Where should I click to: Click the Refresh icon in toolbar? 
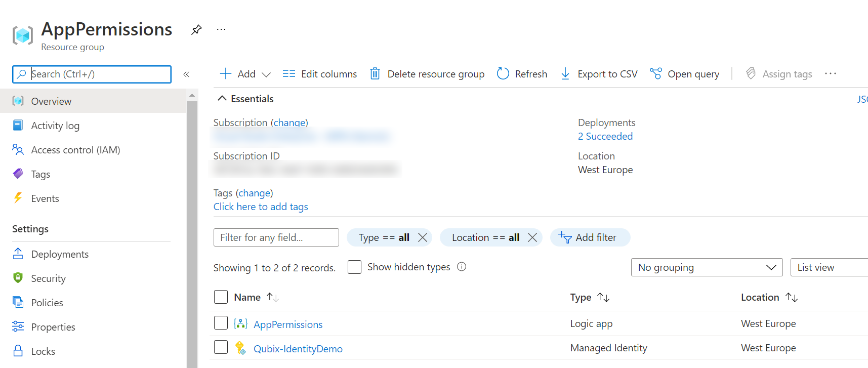(x=503, y=74)
